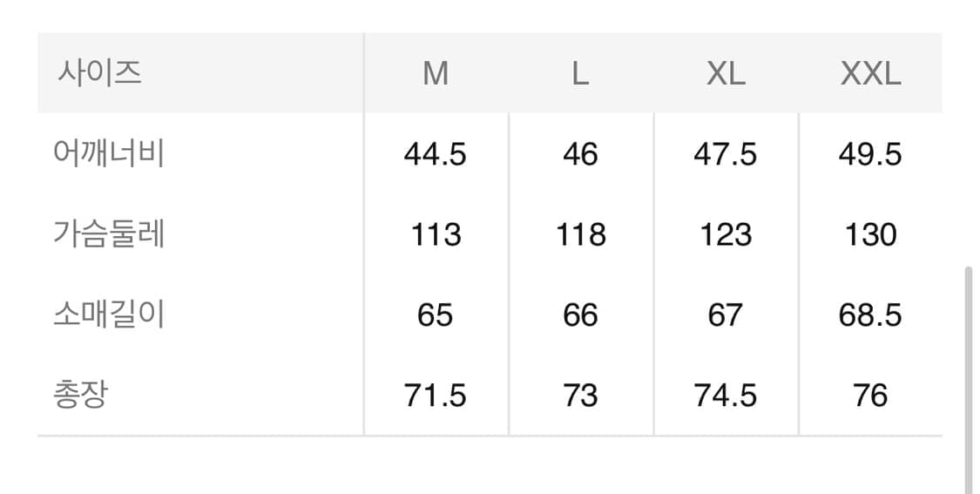Select the 123 chest measurement cell
Image resolution: width=980 pixels, height=494 pixels.
click(726, 235)
